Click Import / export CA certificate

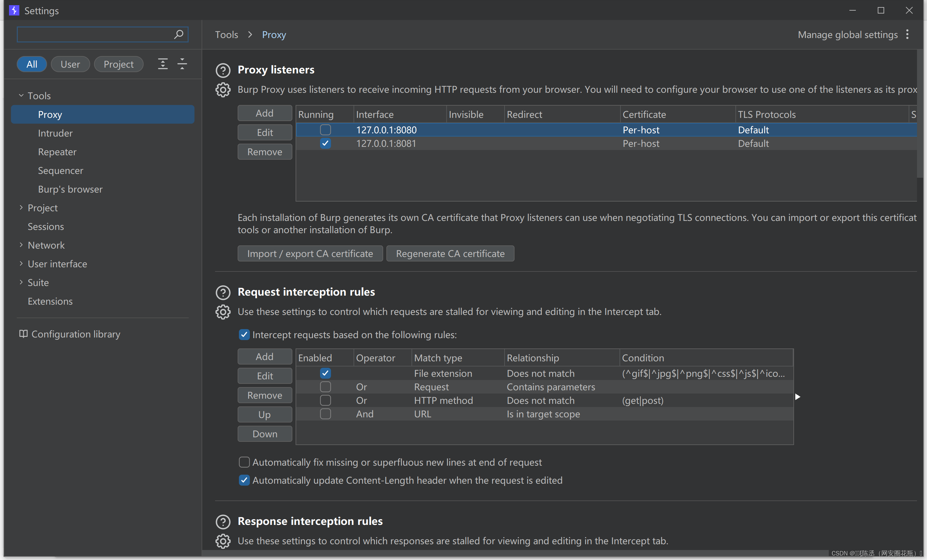[x=310, y=253]
